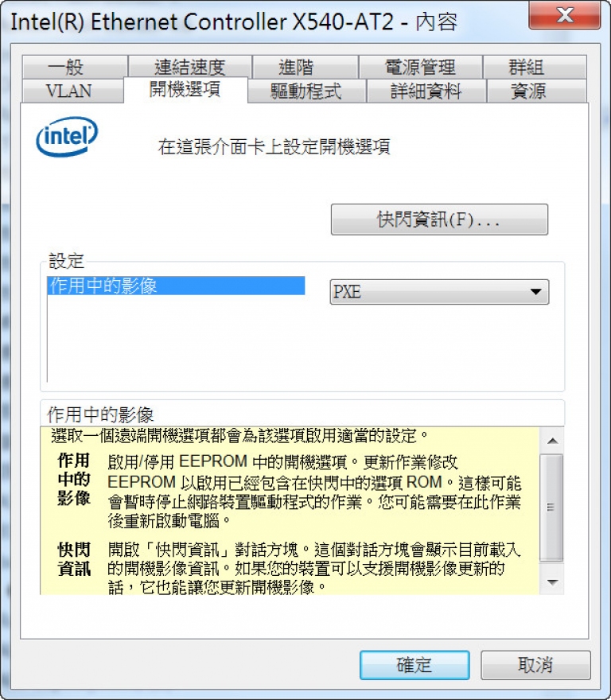Switch to the 群組 tab
This screenshot has width=611, height=700.
pyautogui.click(x=535, y=67)
